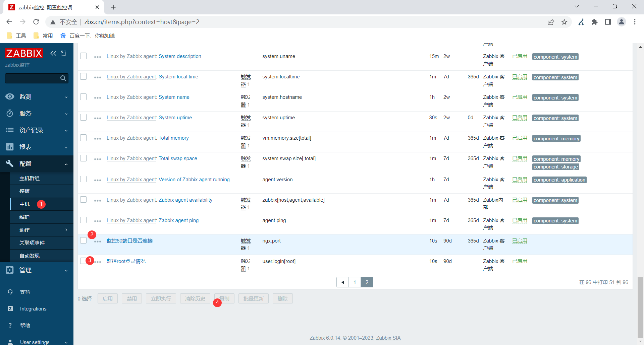Open three-dots menu for System name row
This screenshot has height=345, width=644.
tap(98, 98)
